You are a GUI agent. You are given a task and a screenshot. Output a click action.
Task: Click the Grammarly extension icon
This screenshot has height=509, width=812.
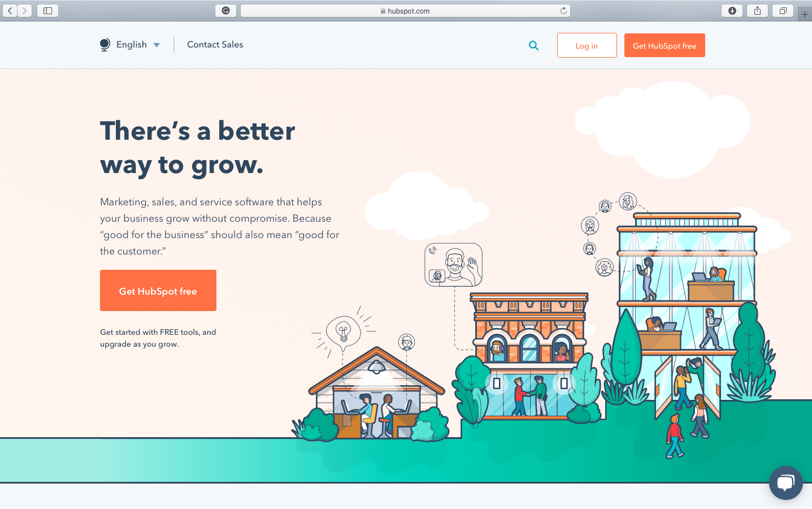coord(225,11)
